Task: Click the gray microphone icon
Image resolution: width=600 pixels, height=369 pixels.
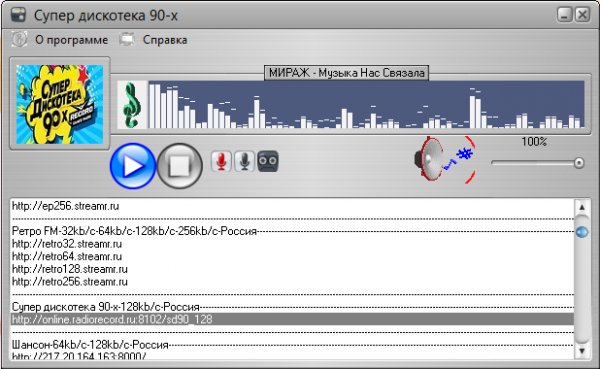Action: coord(244,161)
